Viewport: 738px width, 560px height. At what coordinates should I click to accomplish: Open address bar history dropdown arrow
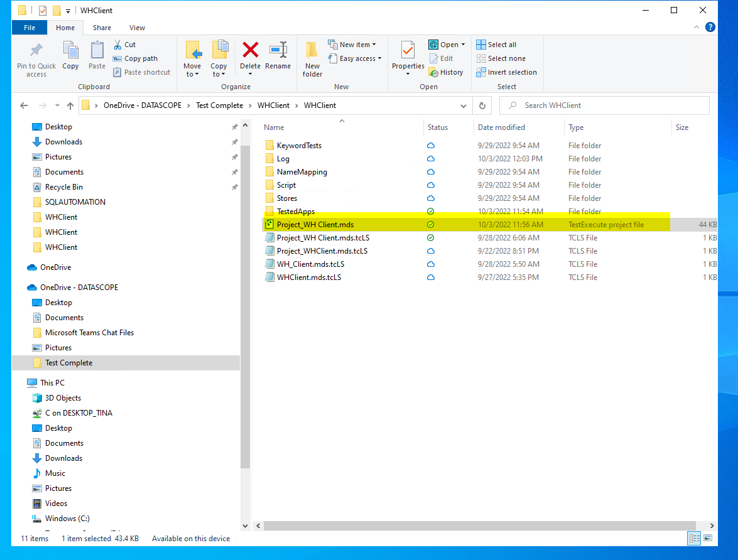click(x=464, y=105)
